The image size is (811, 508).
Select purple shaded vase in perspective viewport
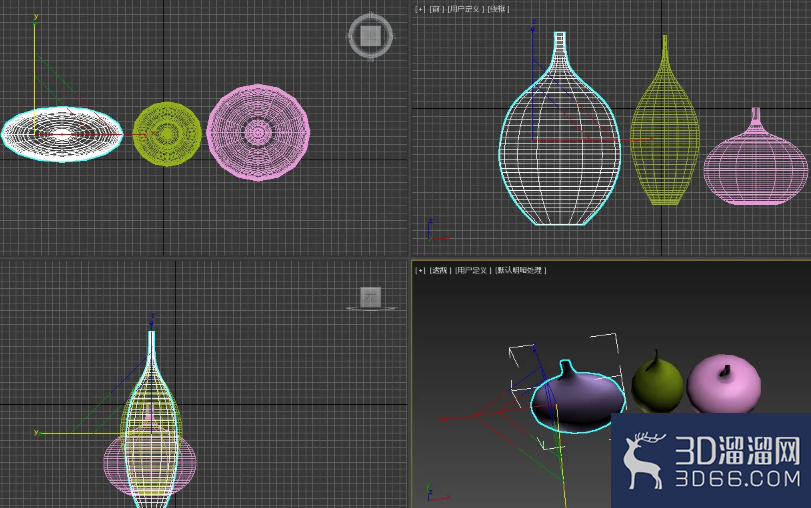pos(578,396)
